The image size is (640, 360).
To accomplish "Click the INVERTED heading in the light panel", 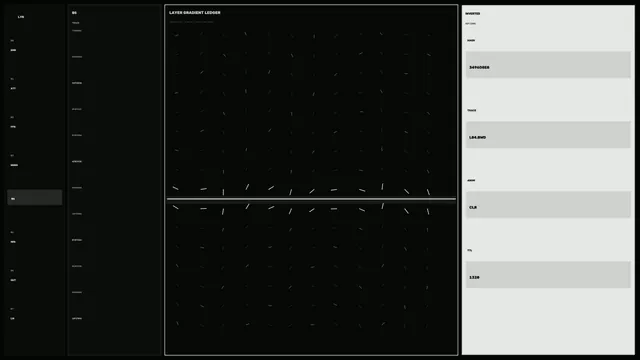I will pos(473,13).
